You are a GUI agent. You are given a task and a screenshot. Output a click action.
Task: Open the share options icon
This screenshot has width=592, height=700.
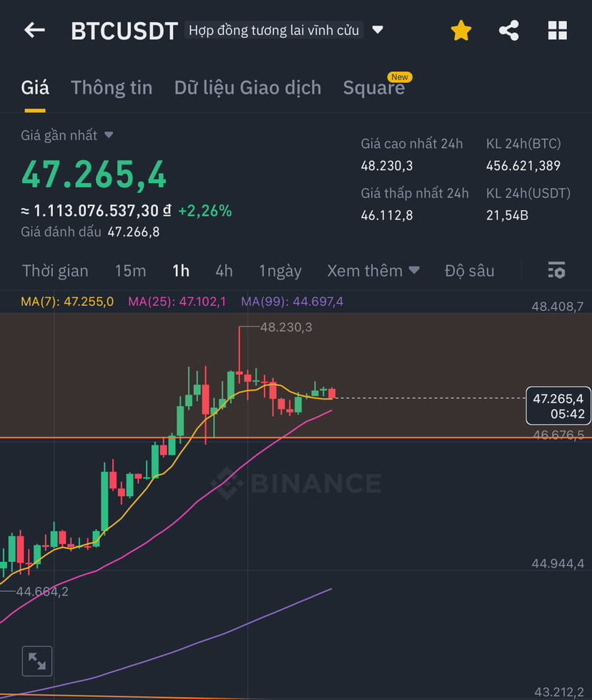click(x=509, y=30)
